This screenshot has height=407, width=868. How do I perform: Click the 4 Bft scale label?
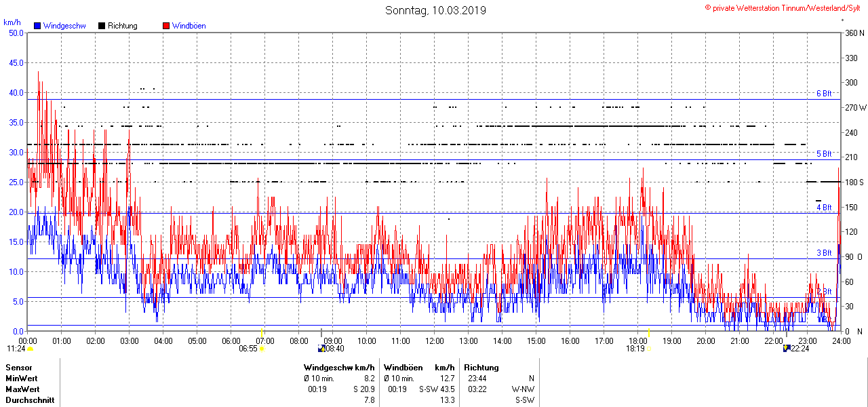(824, 207)
